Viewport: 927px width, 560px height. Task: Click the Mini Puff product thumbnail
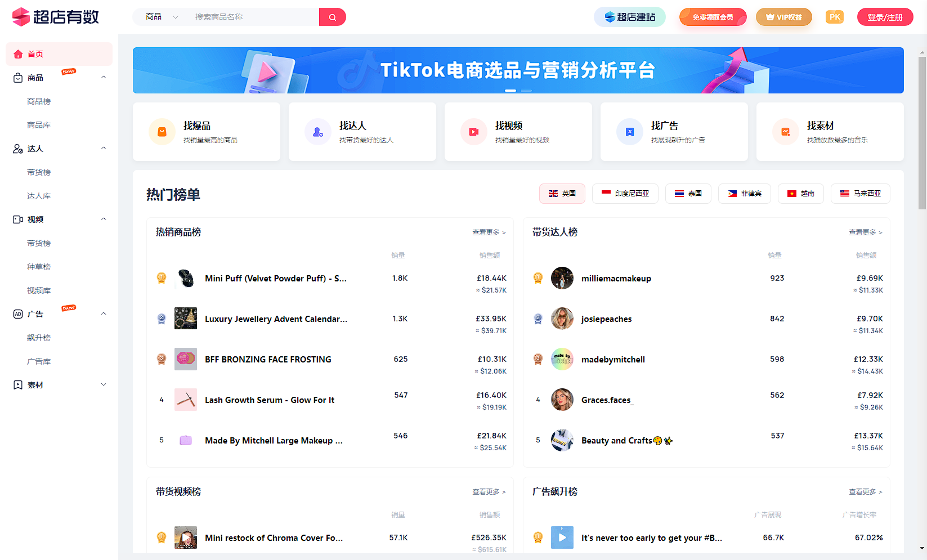click(186, 278)
